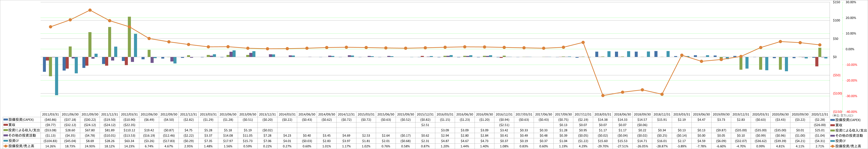This screenshot has height=149, width=868.
Task: Select the investment cell ($53.08)
Action: point(51,130)
